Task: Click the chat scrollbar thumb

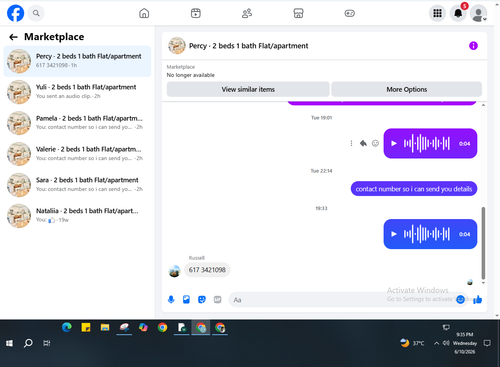Action: (483, 243)
